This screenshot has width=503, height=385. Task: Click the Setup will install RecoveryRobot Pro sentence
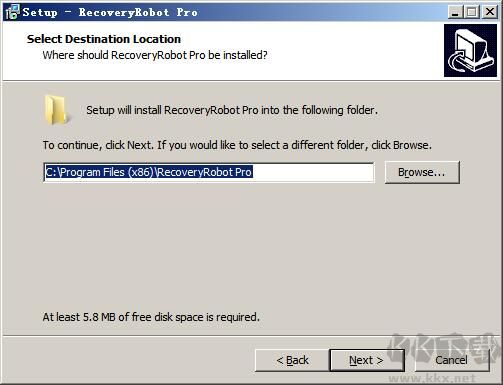pos(232,110)
